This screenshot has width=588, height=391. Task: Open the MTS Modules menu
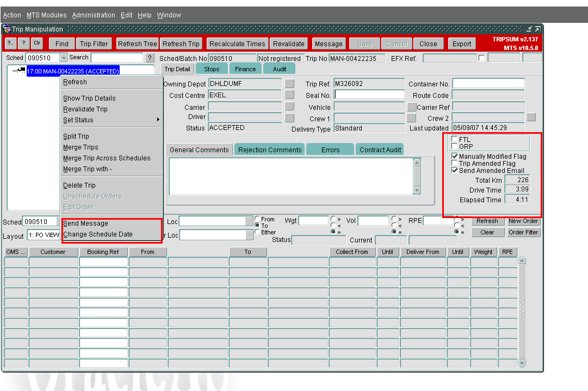coord(46,15)
